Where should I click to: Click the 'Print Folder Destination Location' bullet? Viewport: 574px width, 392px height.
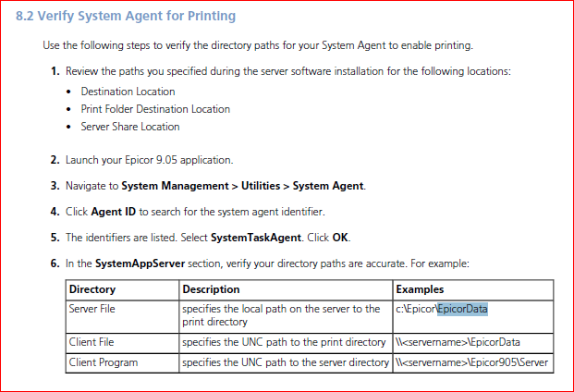coord(155,109)
